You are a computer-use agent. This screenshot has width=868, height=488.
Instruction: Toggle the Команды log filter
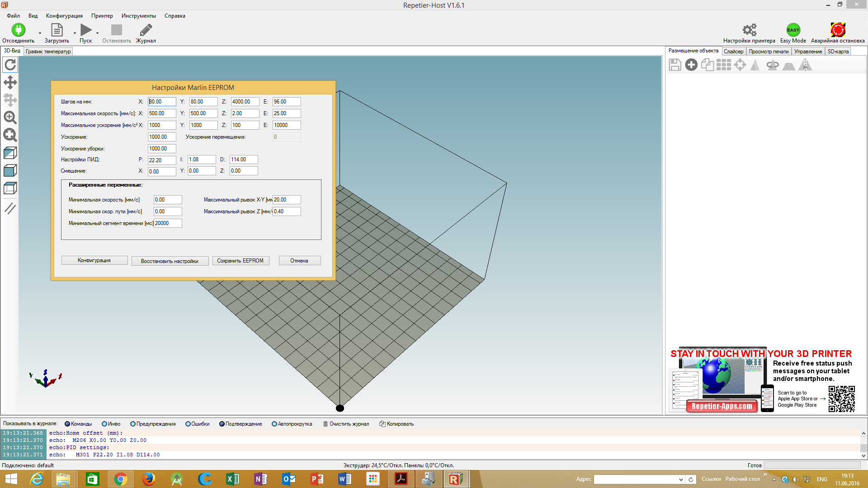(x=67, y=424)
